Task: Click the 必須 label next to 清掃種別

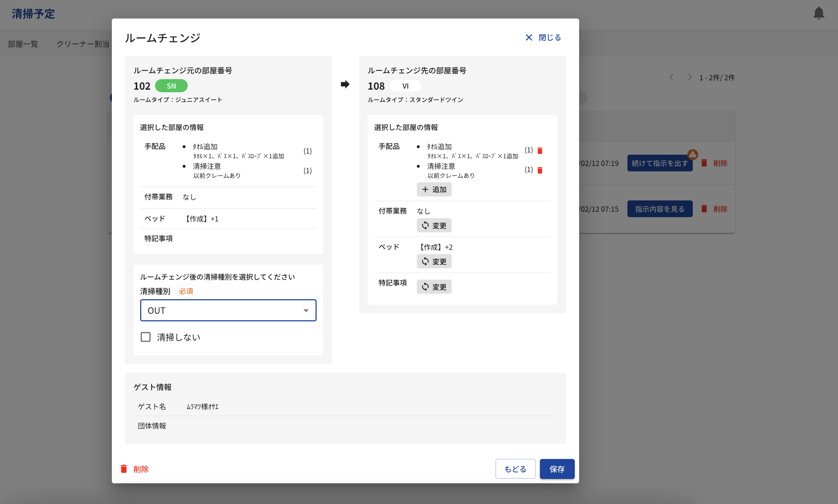Action: pyautogui.click(x=186, y=291)
